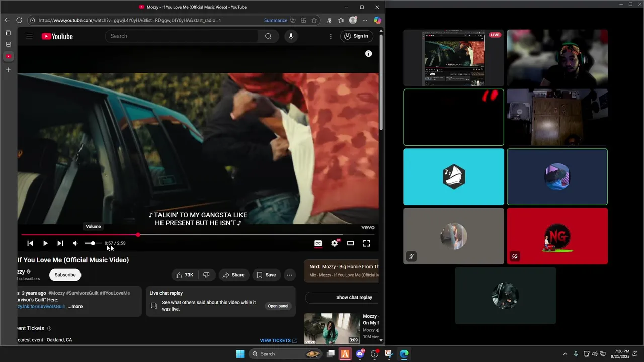Click the Sign in button
Image resolution: width=644 pixels, height=362 pixels.
point(356,36)
